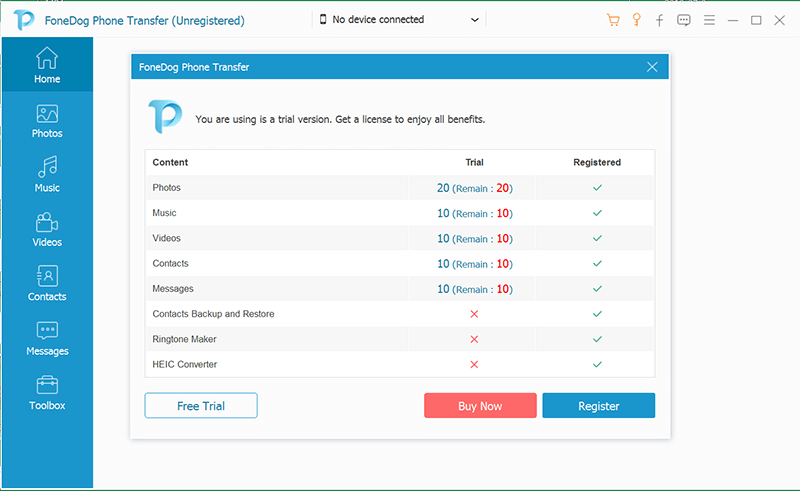Open the Contacts section in sidebar
The height and width of the screenshot is (491, 800).
point(47,283)
